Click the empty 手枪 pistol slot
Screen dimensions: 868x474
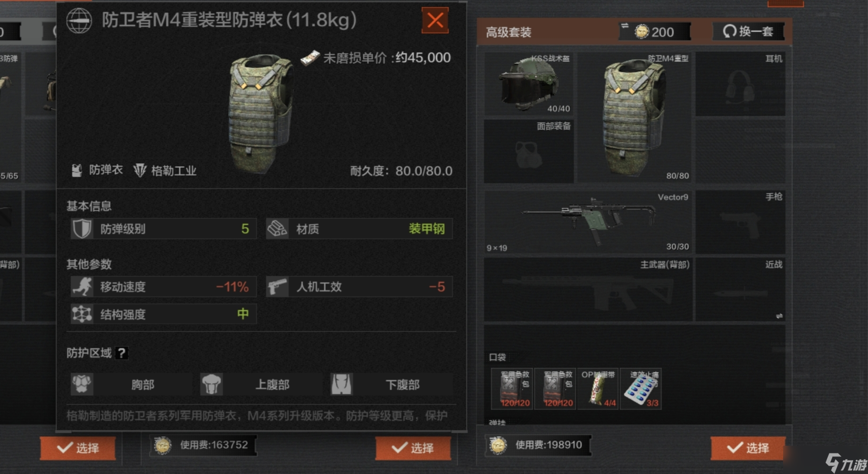pos(740,222)
